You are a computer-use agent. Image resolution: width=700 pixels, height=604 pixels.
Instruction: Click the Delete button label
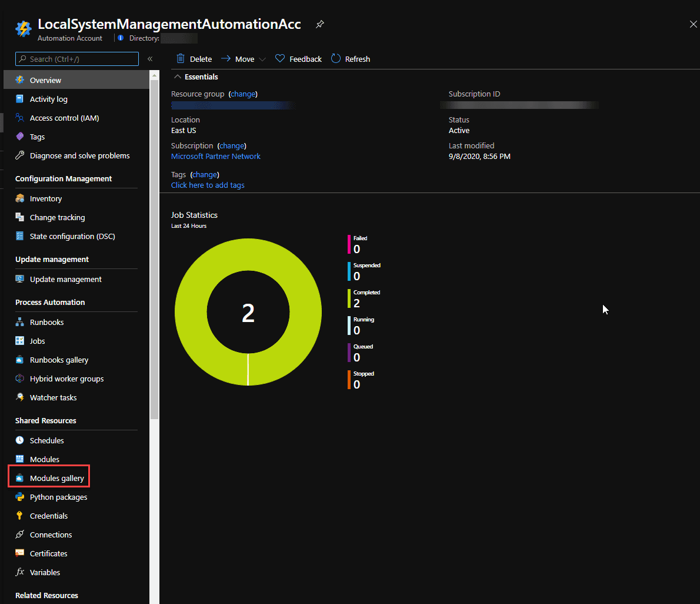point(201,59)
